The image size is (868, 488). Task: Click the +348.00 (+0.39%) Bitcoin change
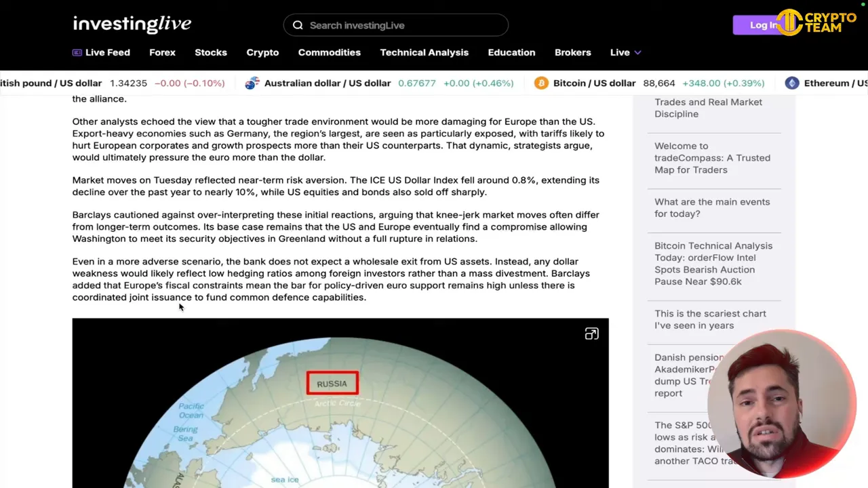(723, 83)
